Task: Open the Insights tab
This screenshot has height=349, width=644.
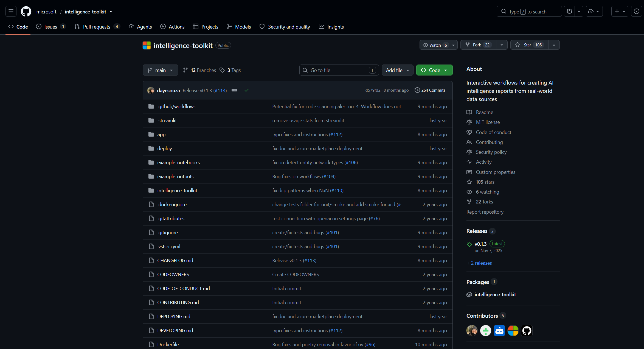Action: pos(331,27)
